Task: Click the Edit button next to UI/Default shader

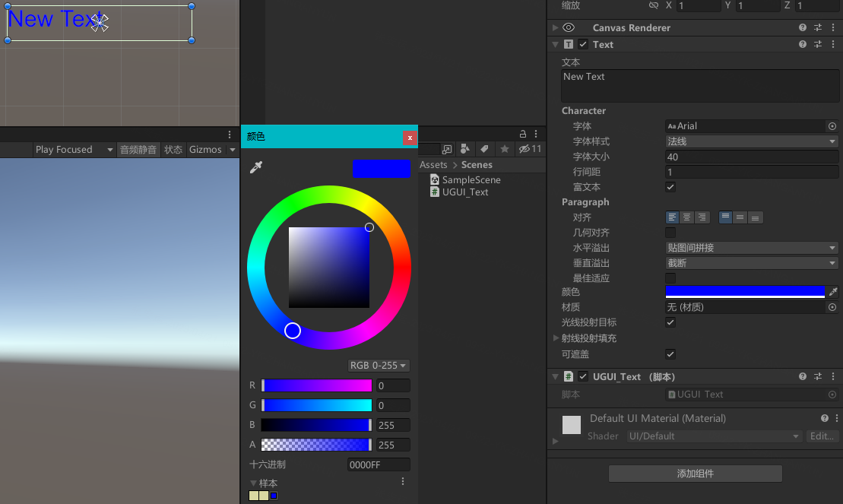Action: pos(821,436)
